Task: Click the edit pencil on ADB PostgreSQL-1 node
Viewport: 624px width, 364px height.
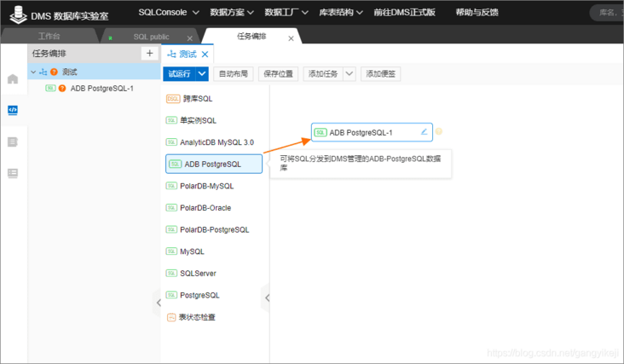Action: click(425, 131)
